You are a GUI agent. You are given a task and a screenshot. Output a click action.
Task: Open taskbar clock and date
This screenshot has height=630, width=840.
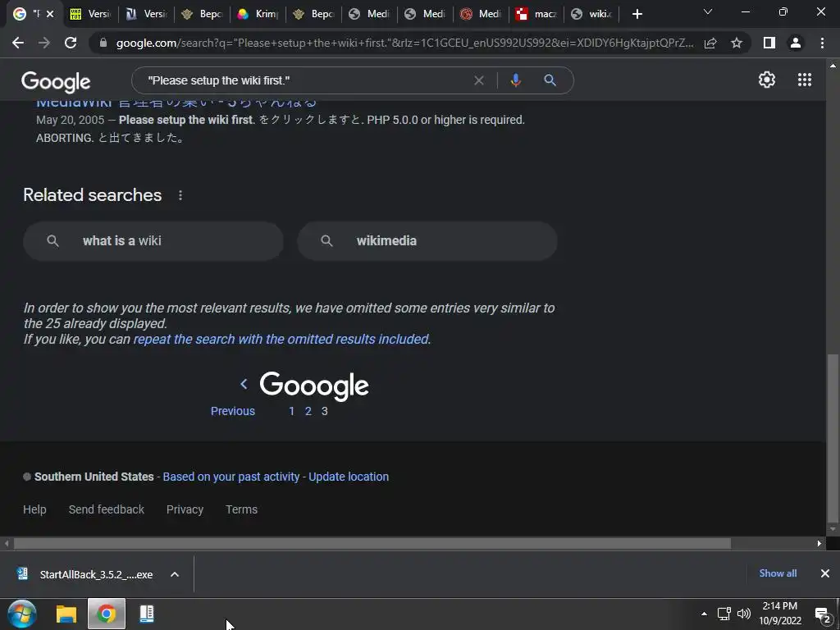point(780,614)
